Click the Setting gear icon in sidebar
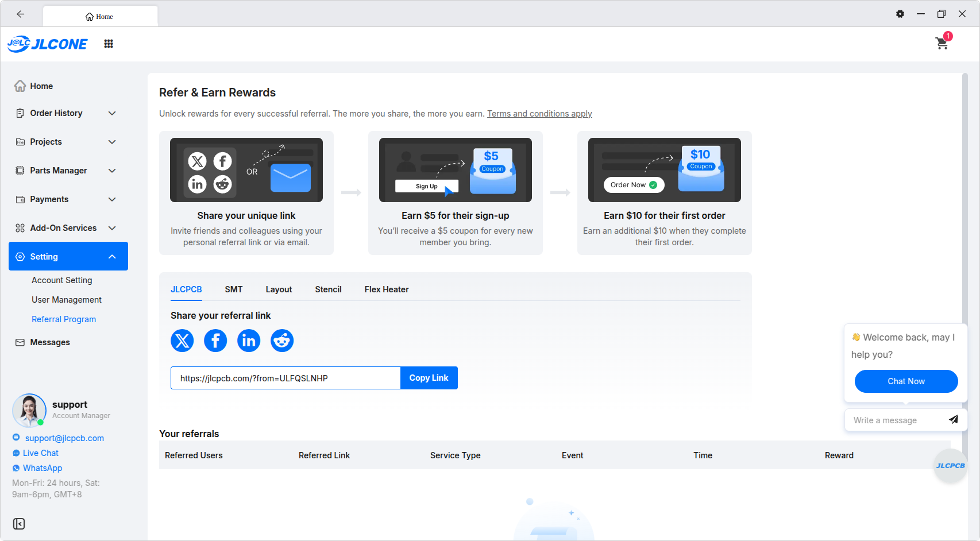The height and width of the screenshot is (541, 980). click(20, 257)
